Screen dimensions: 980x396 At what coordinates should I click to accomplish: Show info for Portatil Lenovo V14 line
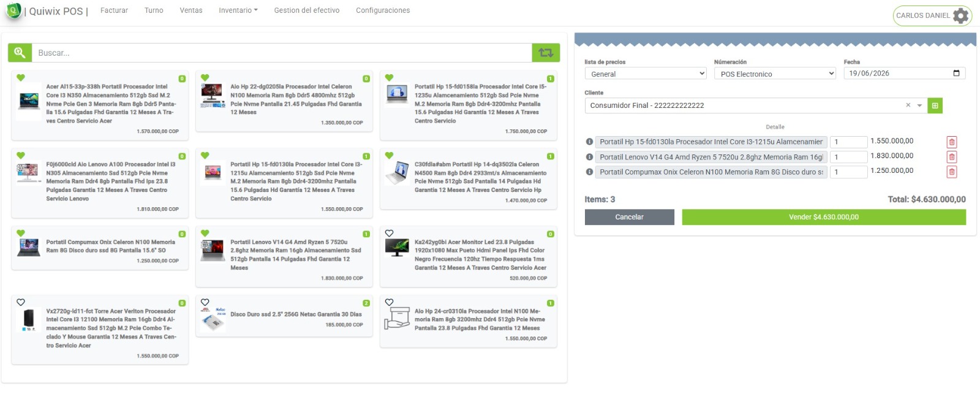[x=589, y=157]
